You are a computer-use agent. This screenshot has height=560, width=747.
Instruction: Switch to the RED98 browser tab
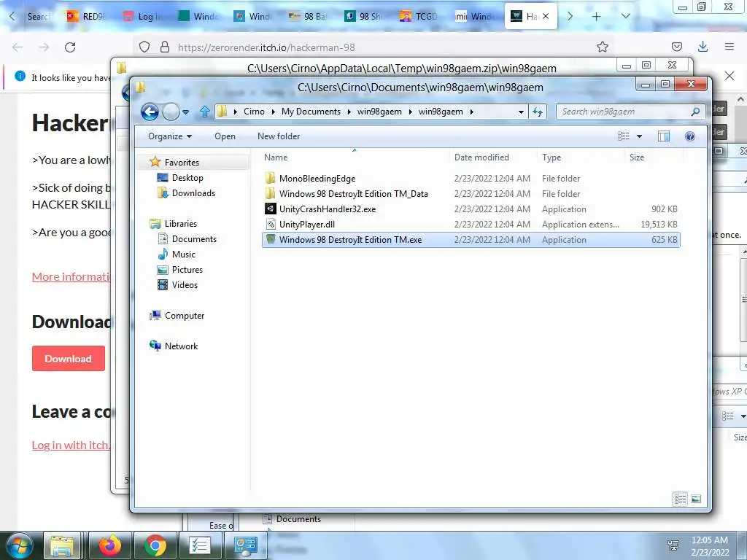[x=86, y=16]
